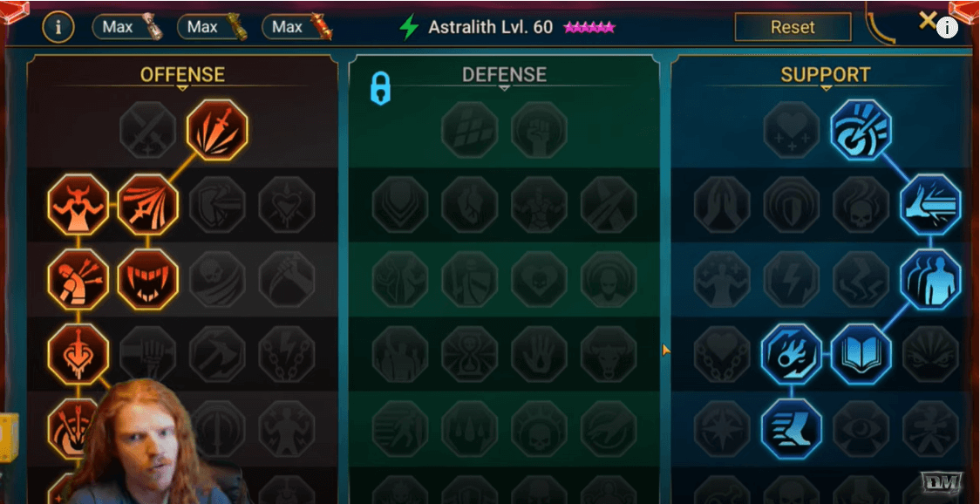Screen dimensions: 980x504
Task: Toggle the greyed crossed-swords offense mastery
Action: click(147, 130)
